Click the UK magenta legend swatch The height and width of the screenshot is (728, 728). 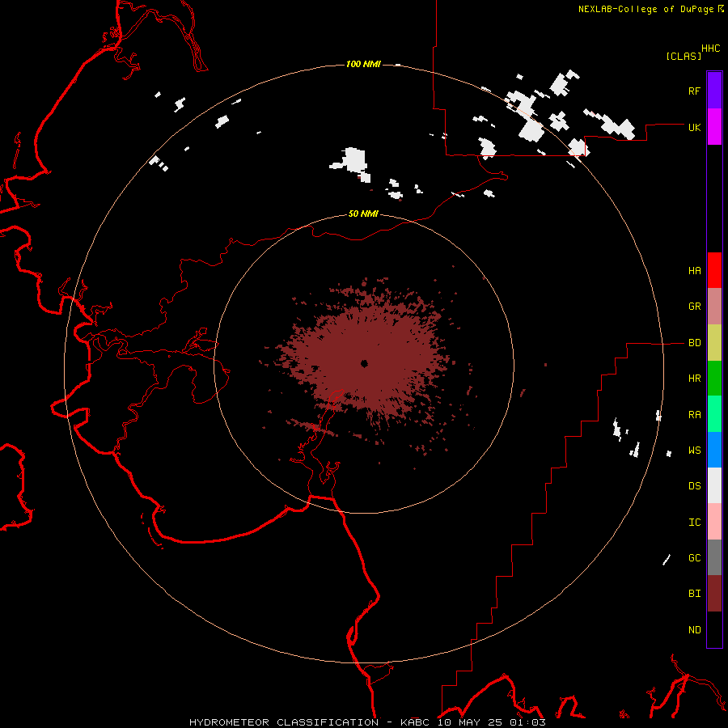pos(714,127)
